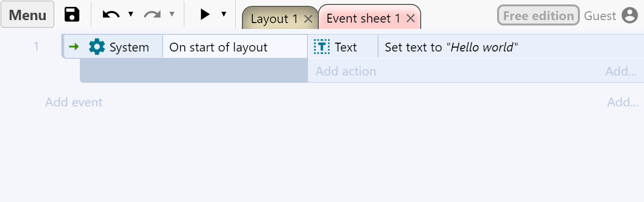
Task: Click the Free edition badge button
Action: pyautogui.click(x=538, y=16)
